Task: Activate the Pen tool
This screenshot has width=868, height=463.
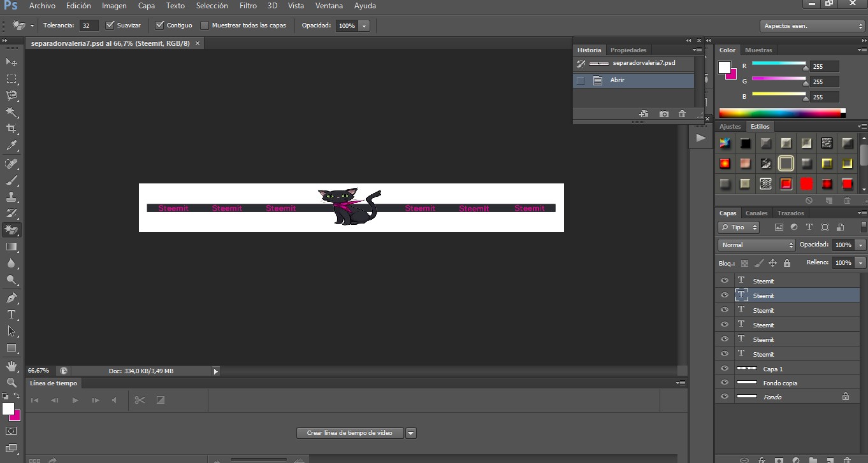Action: [x=11, y=298]
